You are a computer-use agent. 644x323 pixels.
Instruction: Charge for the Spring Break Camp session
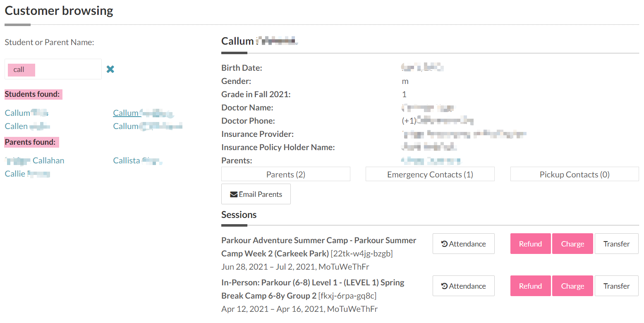coord(572,286)
